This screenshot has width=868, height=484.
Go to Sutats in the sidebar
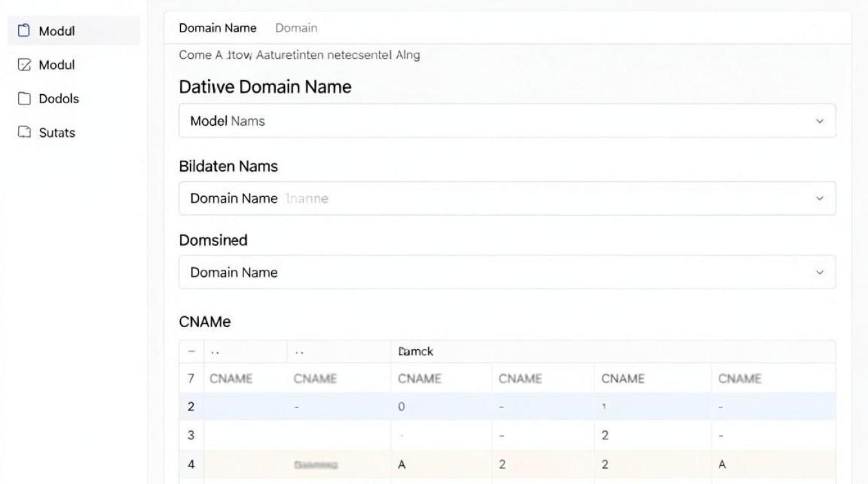(46, 132)
